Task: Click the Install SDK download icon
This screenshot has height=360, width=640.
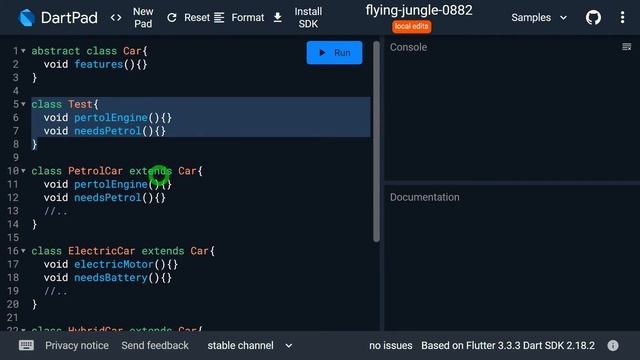Action: (x=278, y=18)
